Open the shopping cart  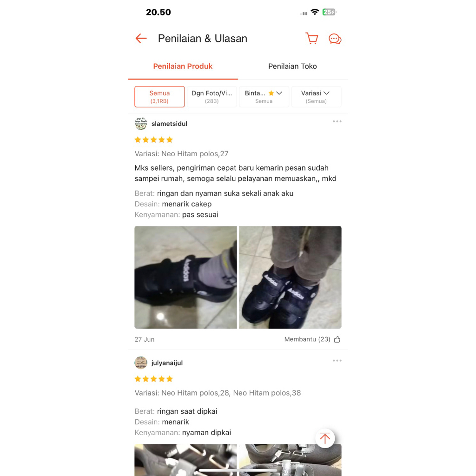point(312,39)
